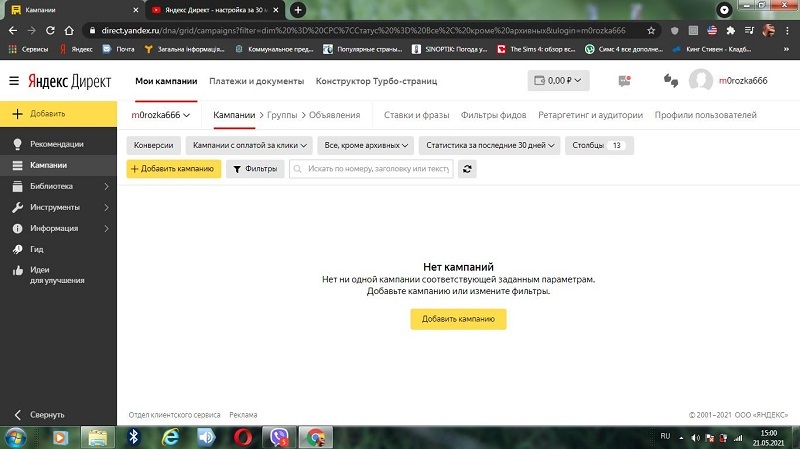Image resolution: width=800 pixels, height=449 pixels.
Task: Open the Реклама footer link
Action: pyautogui.click(x=243, y=415)
